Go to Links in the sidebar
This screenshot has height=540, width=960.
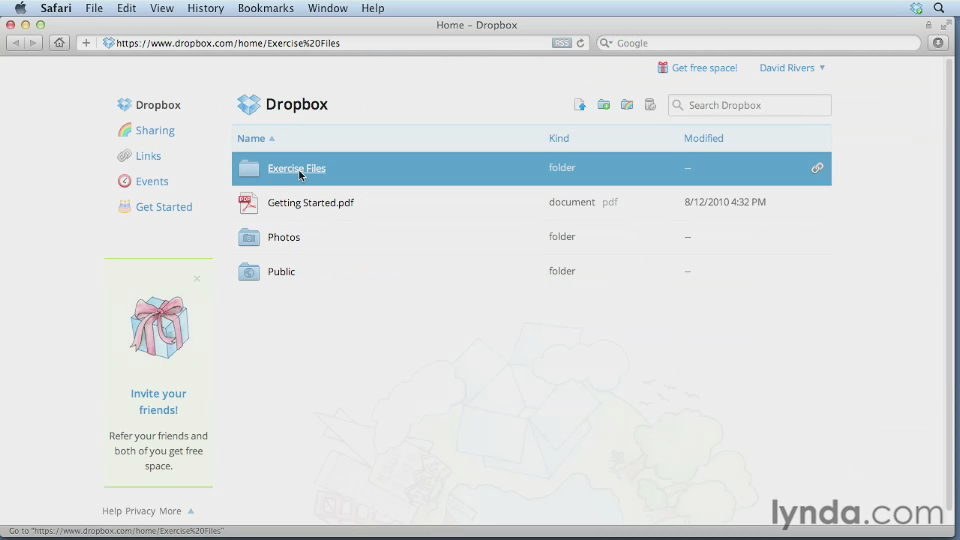148,156
